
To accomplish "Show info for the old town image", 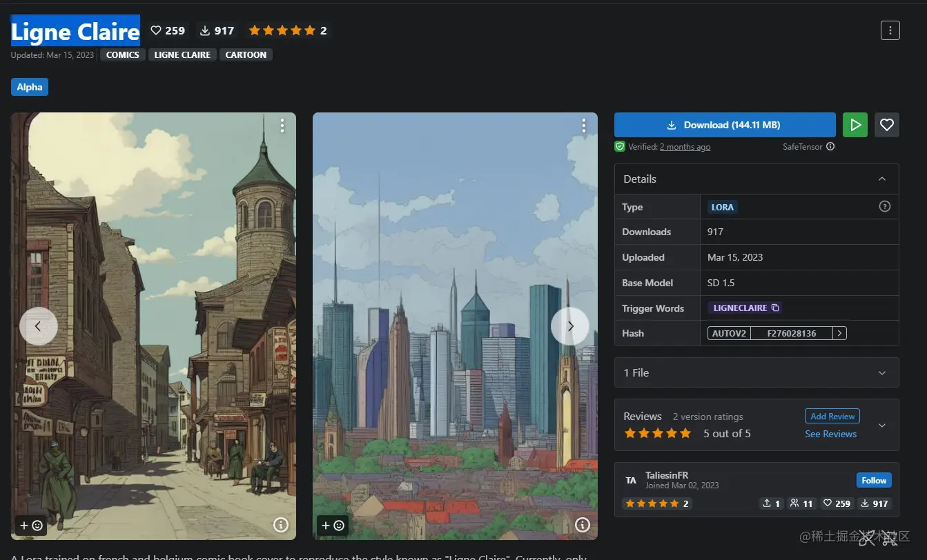I will point(281,526).
